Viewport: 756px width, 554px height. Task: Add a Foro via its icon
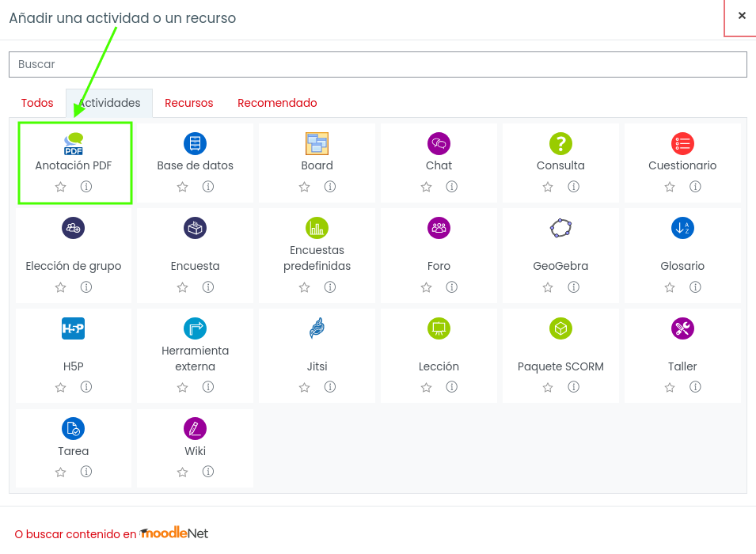coord(439,228)
